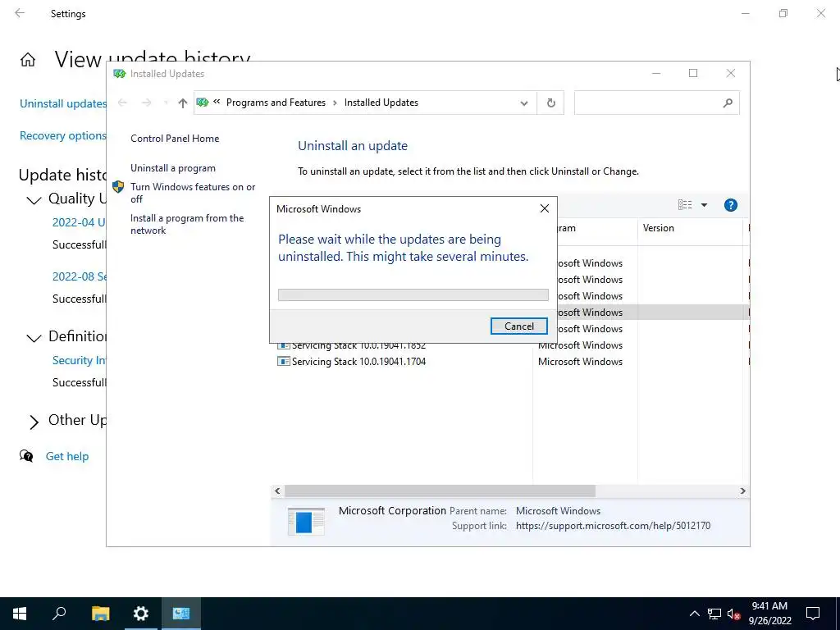Click the shield icon beside Windows features

pos(118,187)
